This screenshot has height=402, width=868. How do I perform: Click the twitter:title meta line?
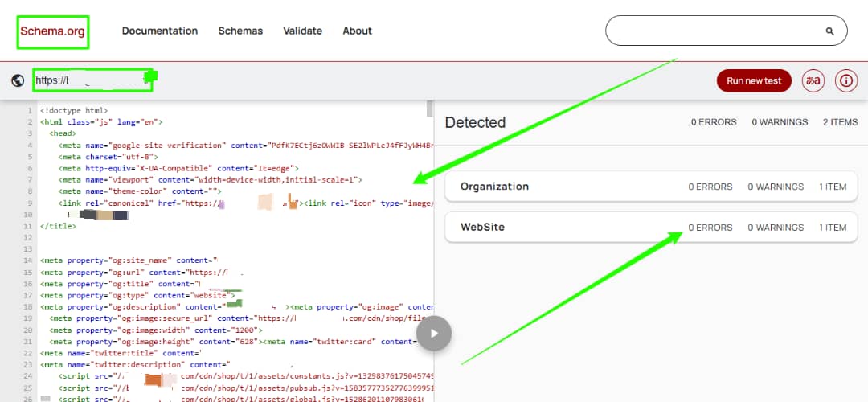point(121,353)
